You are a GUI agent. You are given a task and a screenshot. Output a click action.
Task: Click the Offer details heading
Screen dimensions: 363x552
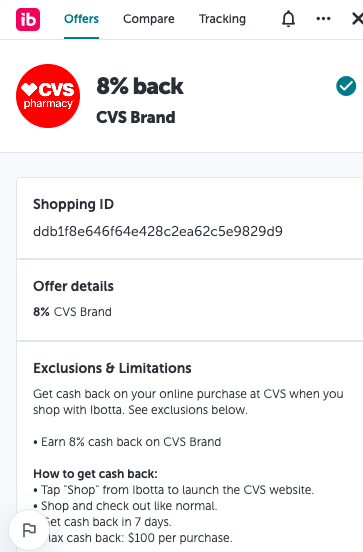(x=73, y=286)
